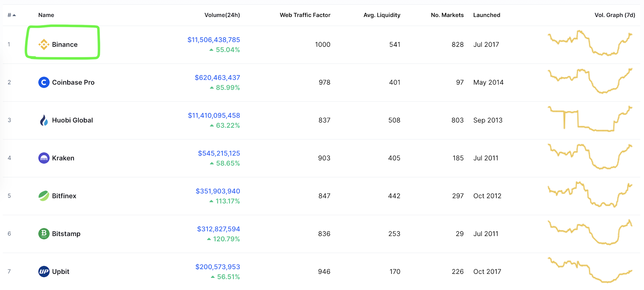Open Kraken volume $545,215,125 link

click(x=219, y=153)
